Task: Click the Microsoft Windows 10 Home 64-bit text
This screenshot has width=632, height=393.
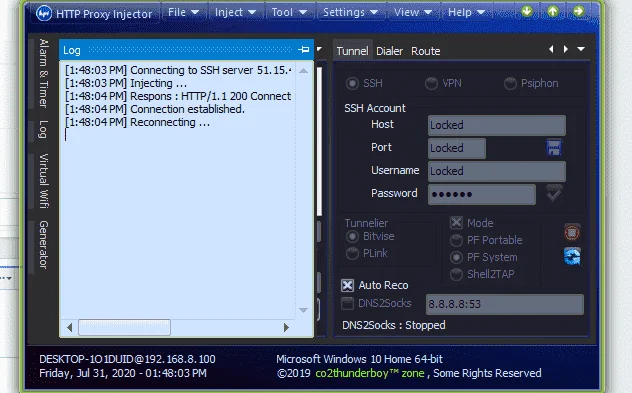Action: 360,359
